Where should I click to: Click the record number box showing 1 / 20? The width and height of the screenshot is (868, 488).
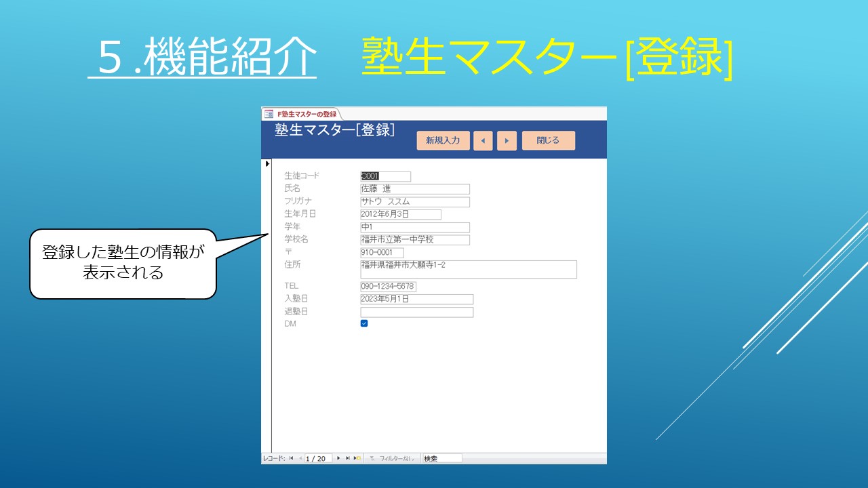[x=318, y=459]
